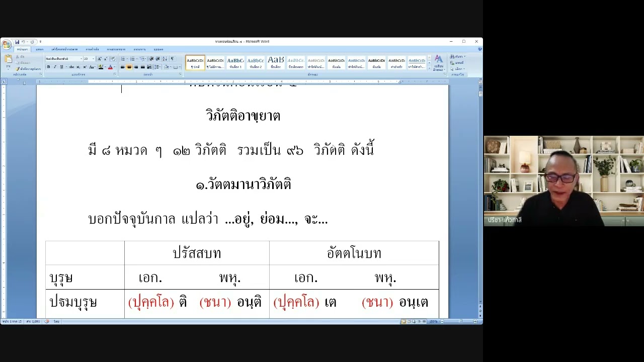Open Change Styles options
Screen dimensions: 644x362
click(439, 63)
